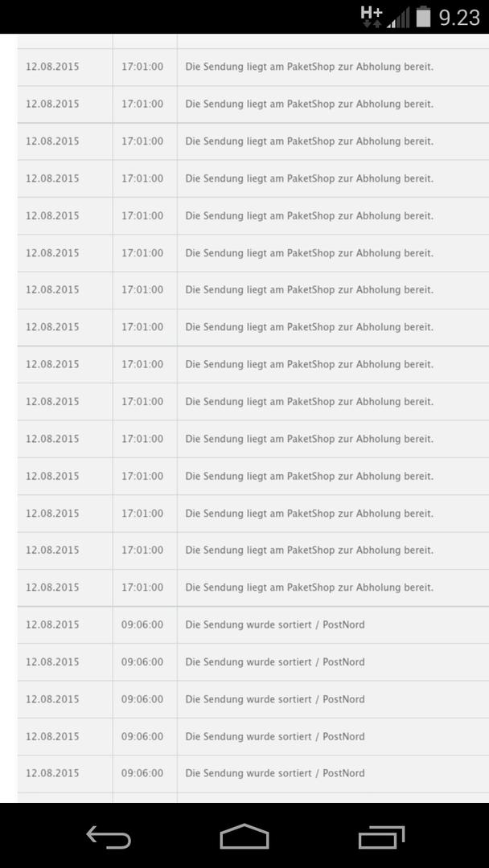This screenshot has height=868, width=489.
Task: Tap the topmost 17:01:00 time cell
Action: coord(142,67)
